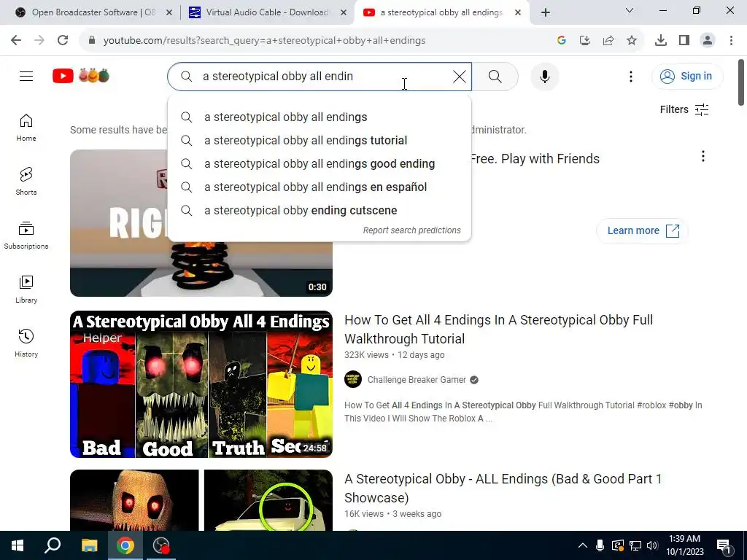Show hidden system tray icons
This screenshot has width=747, height=560.
(x=583, y=545)
